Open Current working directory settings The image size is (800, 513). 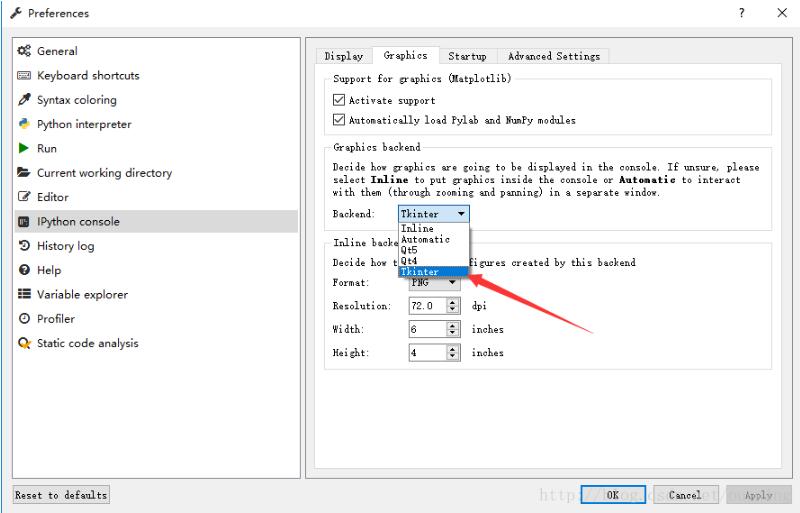[155, 173]
